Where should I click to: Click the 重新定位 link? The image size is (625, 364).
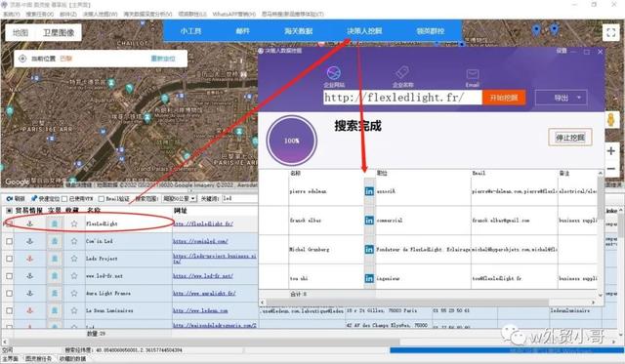tap(163, 59)
